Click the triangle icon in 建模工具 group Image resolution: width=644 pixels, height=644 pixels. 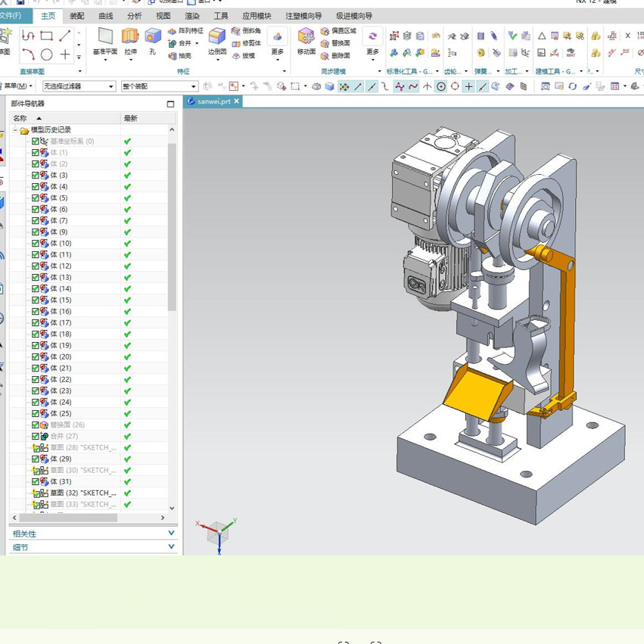tap(542, 36)
